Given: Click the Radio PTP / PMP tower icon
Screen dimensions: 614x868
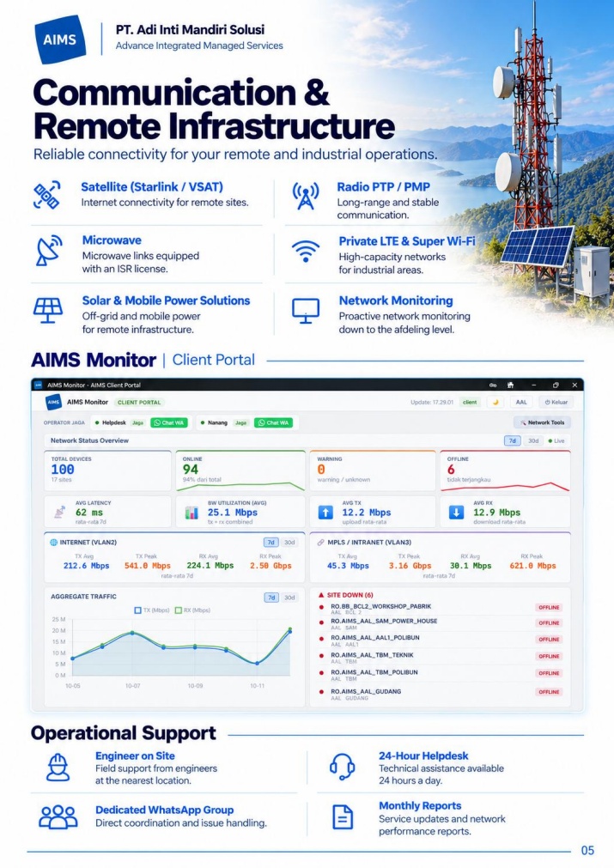Looking at the screenshot, I should coord(306,196).
